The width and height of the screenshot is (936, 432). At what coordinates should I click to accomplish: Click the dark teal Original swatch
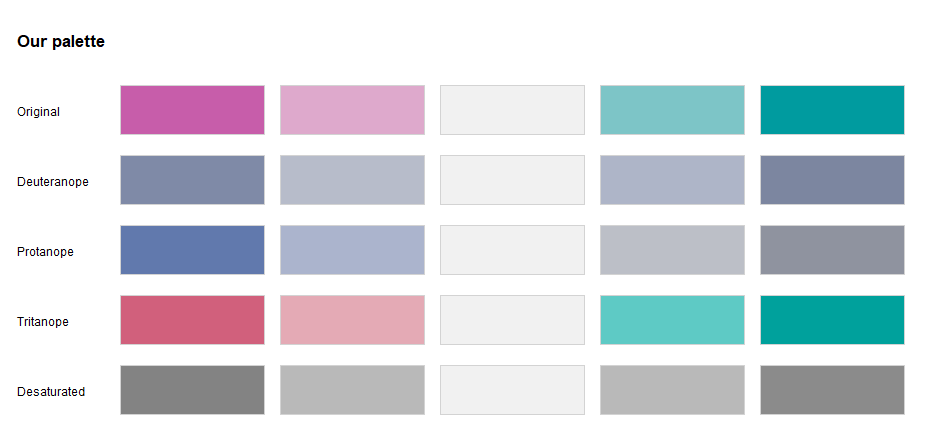pyautogui.click(x=832, y=110)
